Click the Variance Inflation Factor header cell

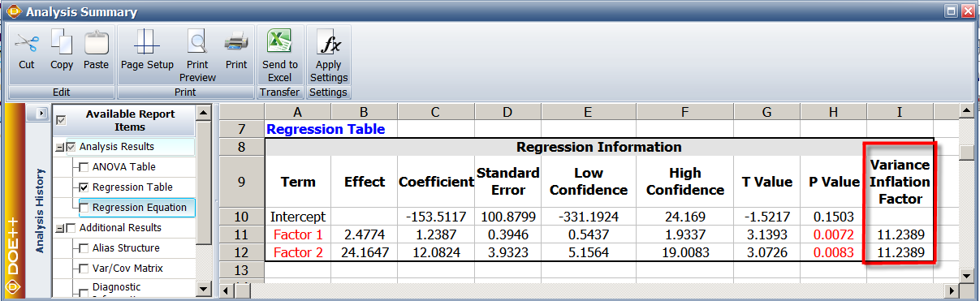tap(900, 182)
